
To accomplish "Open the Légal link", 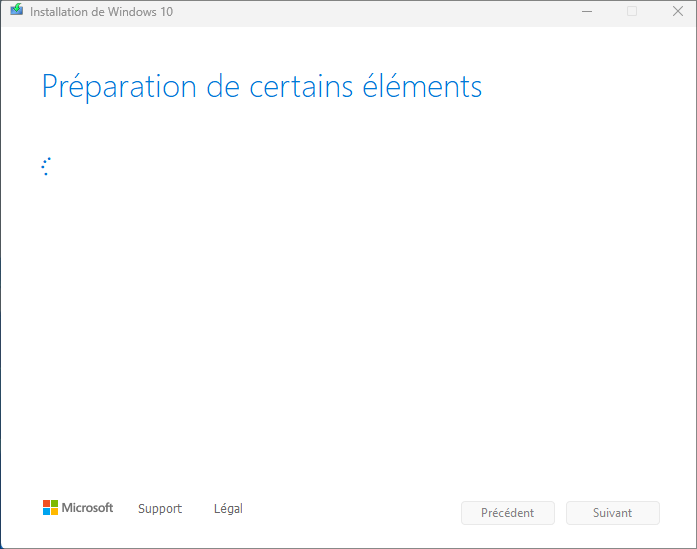I will (228, 509).
